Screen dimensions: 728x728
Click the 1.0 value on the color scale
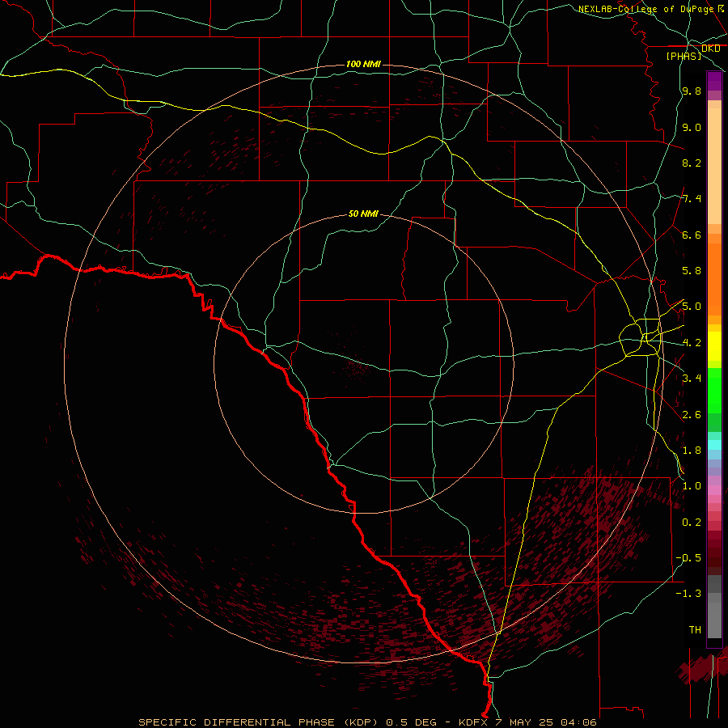[692, 486]
